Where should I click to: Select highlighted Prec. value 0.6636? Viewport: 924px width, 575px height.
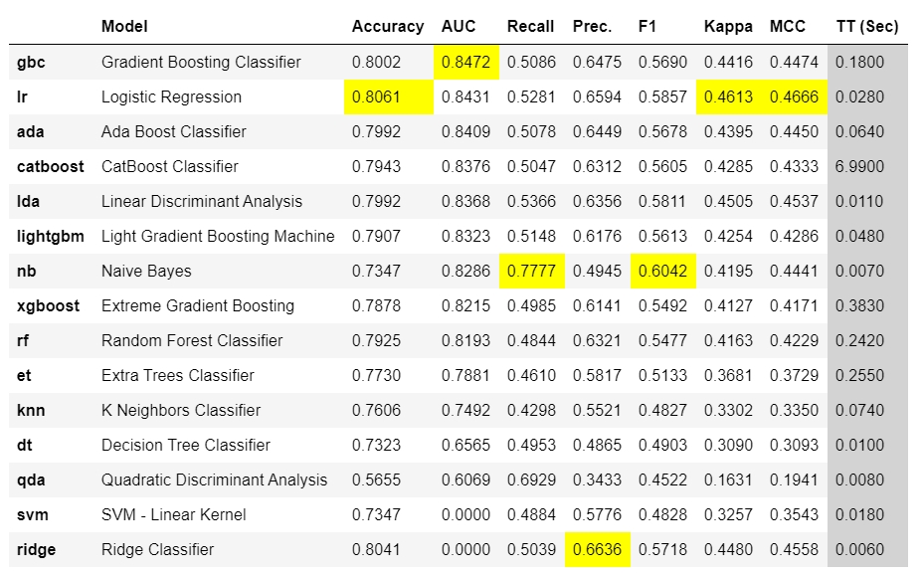pos(597,549)
